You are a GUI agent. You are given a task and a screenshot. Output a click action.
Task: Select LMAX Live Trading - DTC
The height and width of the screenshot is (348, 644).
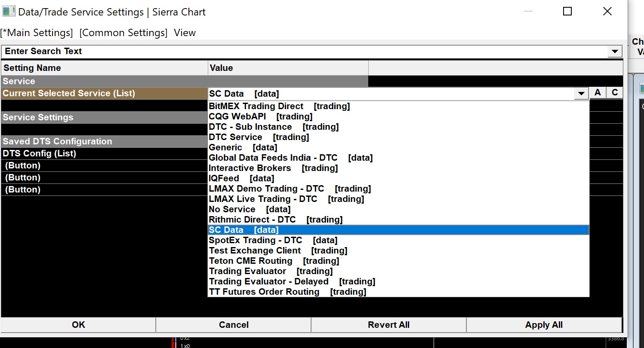(x=398, y=199)
